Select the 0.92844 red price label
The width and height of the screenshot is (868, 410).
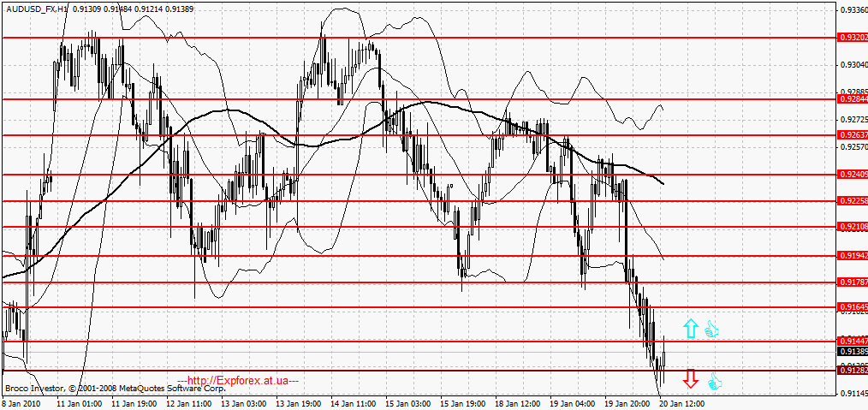pyautogui.click(x=853, y=99)
